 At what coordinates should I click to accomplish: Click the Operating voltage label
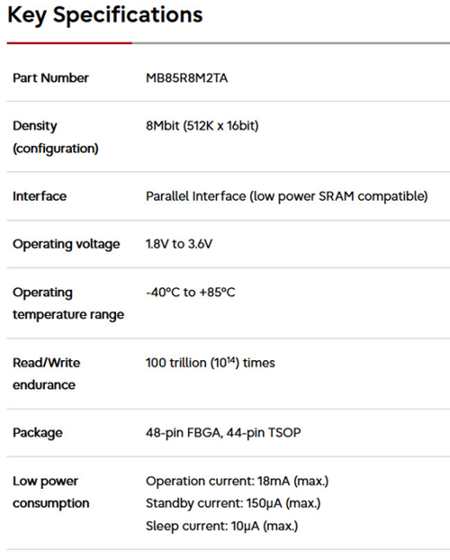point(66,244)
